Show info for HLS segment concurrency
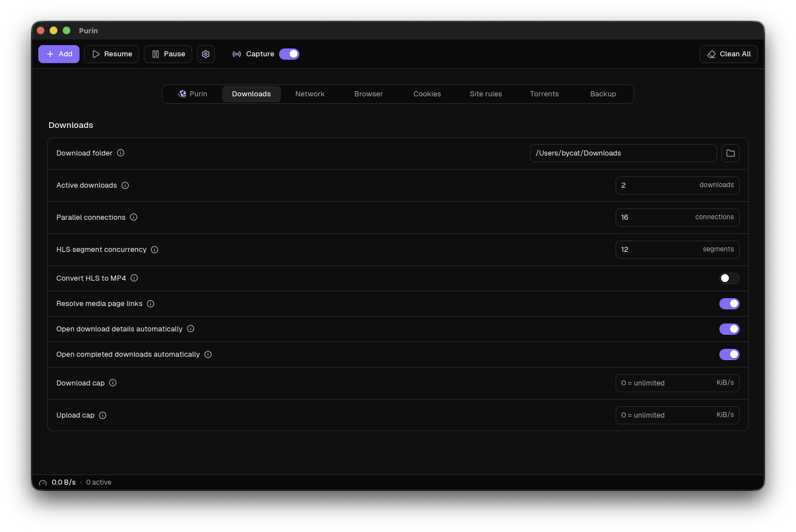 point(154,250)
